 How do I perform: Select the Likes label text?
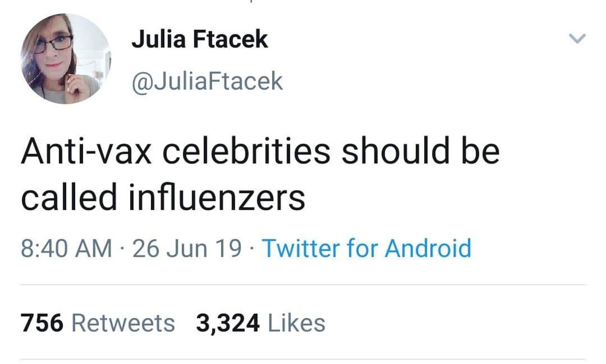click(x=296, y=323)
